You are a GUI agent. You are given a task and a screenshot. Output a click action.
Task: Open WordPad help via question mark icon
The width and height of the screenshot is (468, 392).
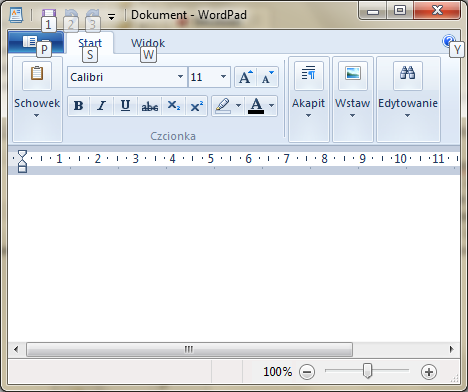pyautogui.click(x=449, y=41)
